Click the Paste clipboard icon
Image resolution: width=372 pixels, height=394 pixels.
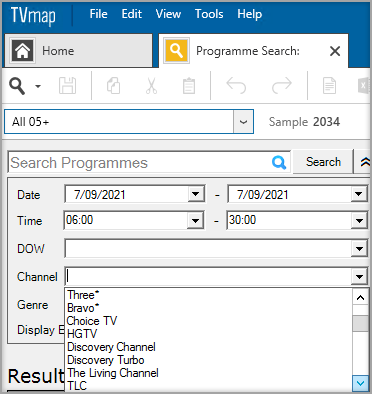[x=189, y=86]
